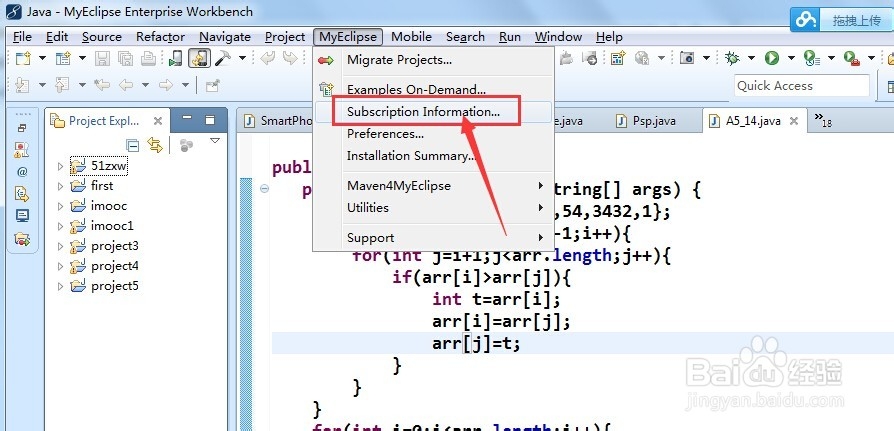Open the camera snapshot dropdown arrow
This screenshot has height=431, width=894.
pyautogui.click(x=706, y=58)
